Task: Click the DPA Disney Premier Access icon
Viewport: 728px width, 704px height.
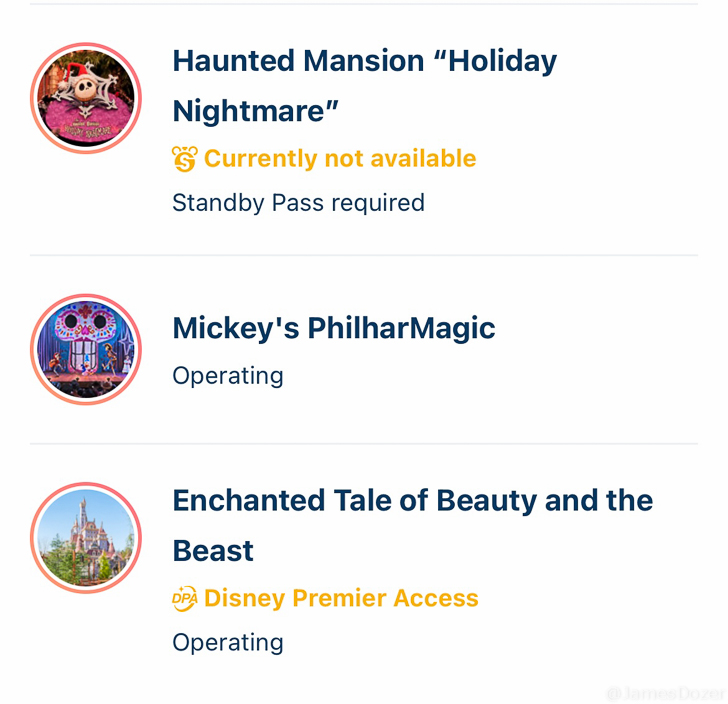Action: coord(185,598)
